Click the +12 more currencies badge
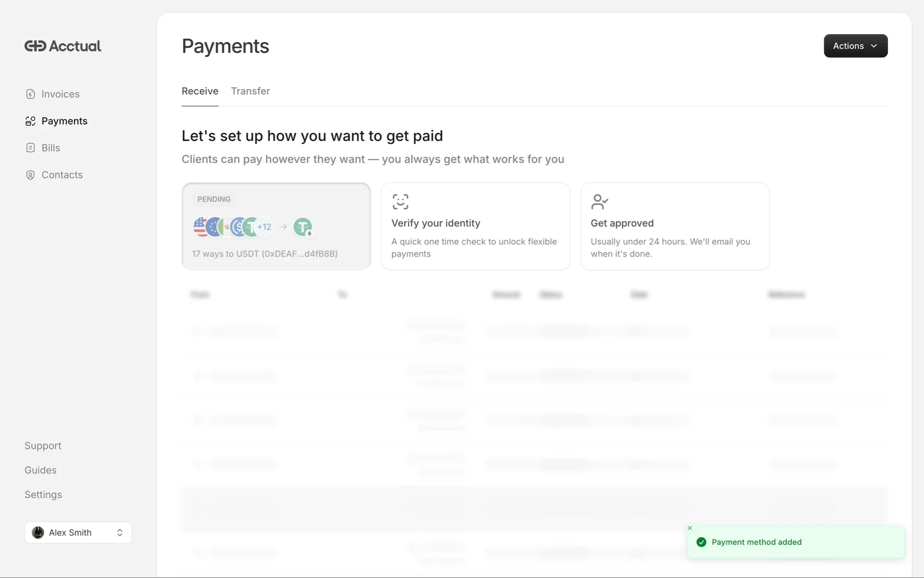Image resolution: width=924 pixels, height=578 pixels. (x=264, y=227)
